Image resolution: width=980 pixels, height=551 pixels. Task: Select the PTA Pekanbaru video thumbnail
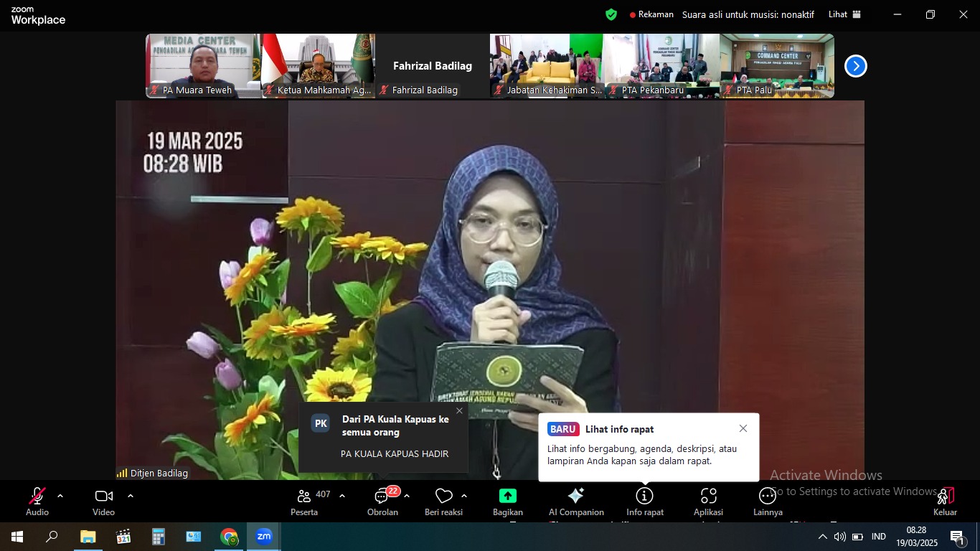pos(662,66)
